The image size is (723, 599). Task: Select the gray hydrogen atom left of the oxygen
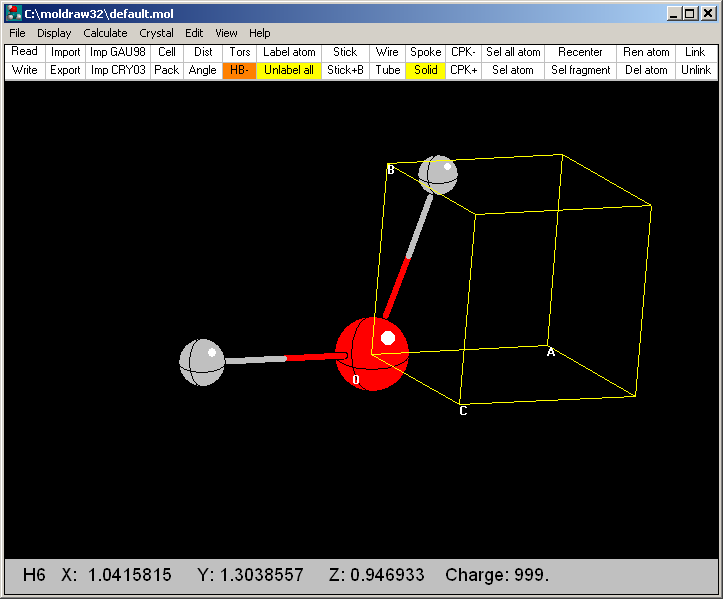coord(202,362)
